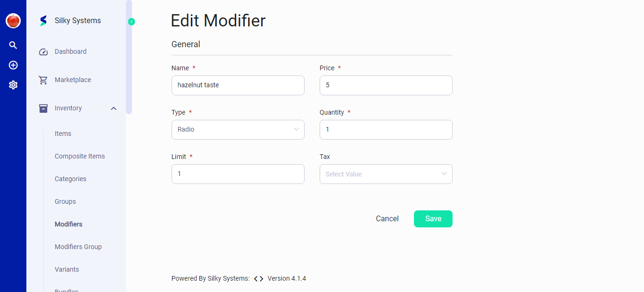
Task: Click the plus circle add icon
Action: [13, 65]
